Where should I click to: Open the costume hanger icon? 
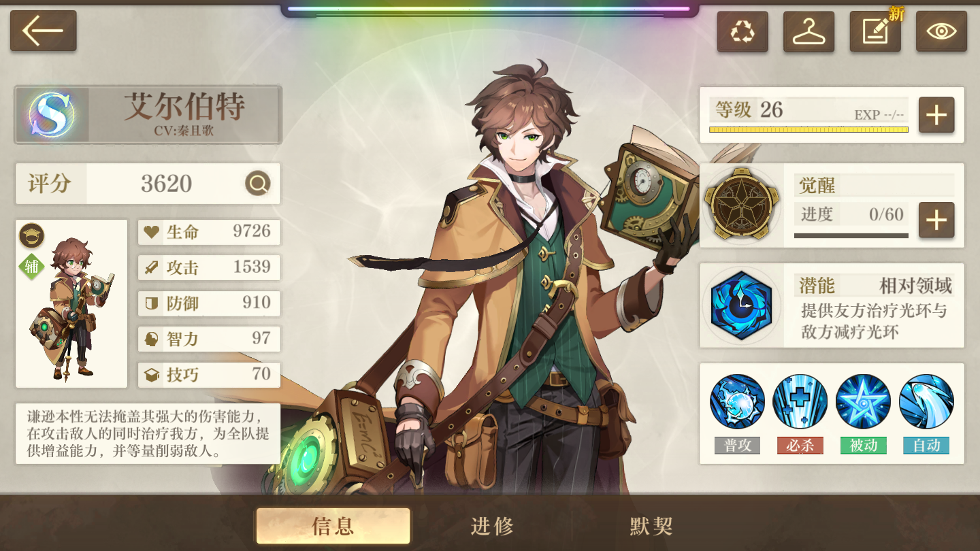(808, 31)
